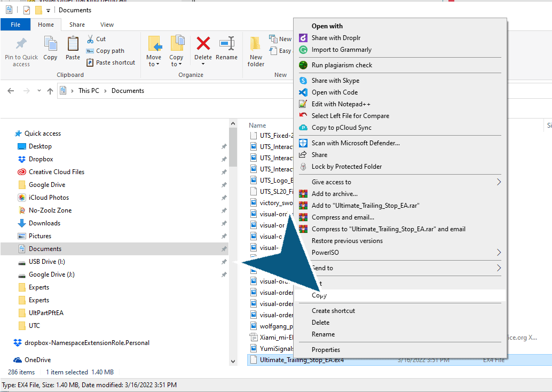Choose Restore previous versions
The height and width of the screenshot is (392, 552).
coord(347,241)
